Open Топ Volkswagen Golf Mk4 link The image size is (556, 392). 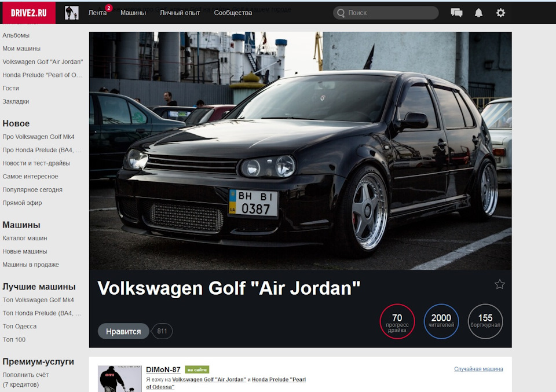point(38,300)
